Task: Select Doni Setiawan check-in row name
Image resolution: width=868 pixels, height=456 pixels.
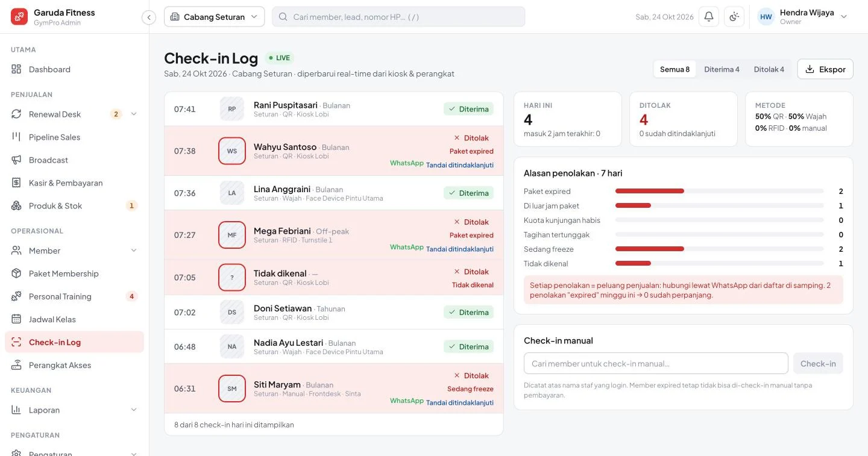Action: click(x=283, y=308)
